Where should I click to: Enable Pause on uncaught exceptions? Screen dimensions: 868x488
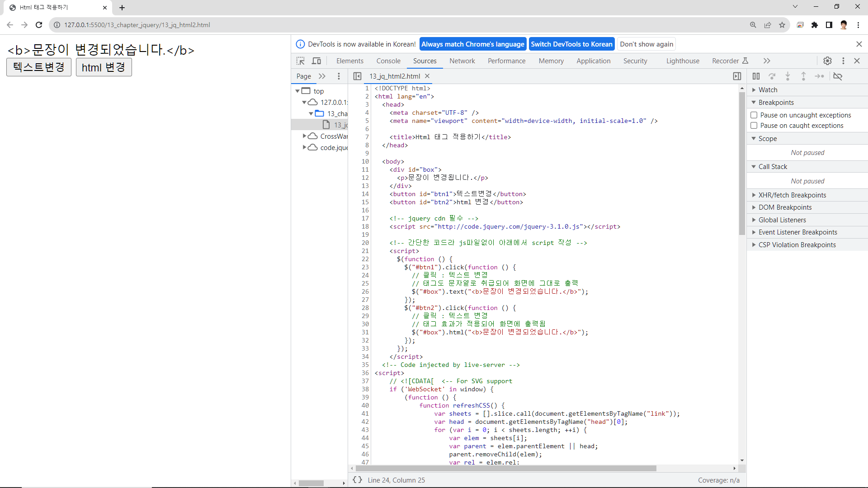pyautogui.click(x=754, y=115)
